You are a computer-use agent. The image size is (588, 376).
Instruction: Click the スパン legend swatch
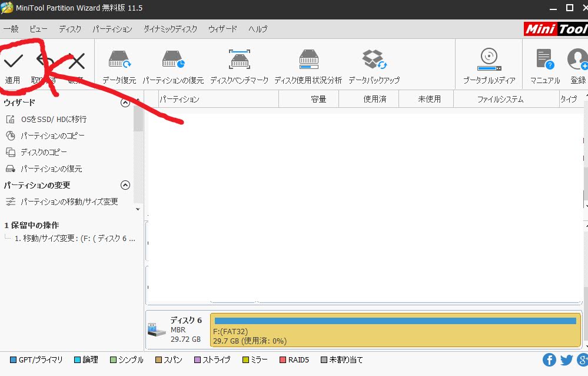159,360
